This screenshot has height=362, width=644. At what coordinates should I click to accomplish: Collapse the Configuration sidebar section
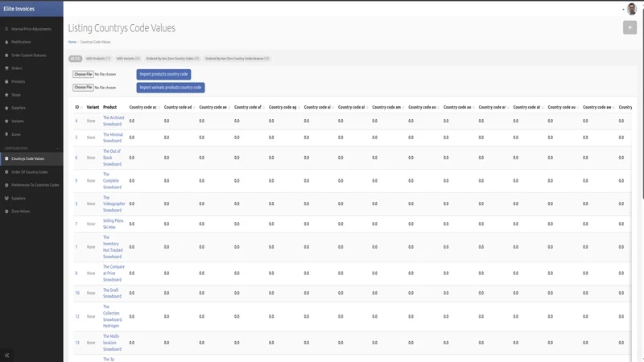57,149
